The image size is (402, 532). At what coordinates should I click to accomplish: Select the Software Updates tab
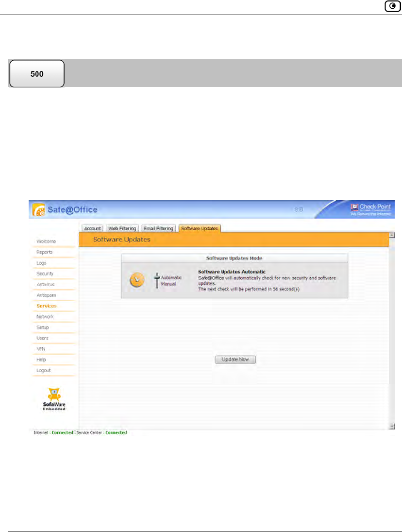click(200, 228)
